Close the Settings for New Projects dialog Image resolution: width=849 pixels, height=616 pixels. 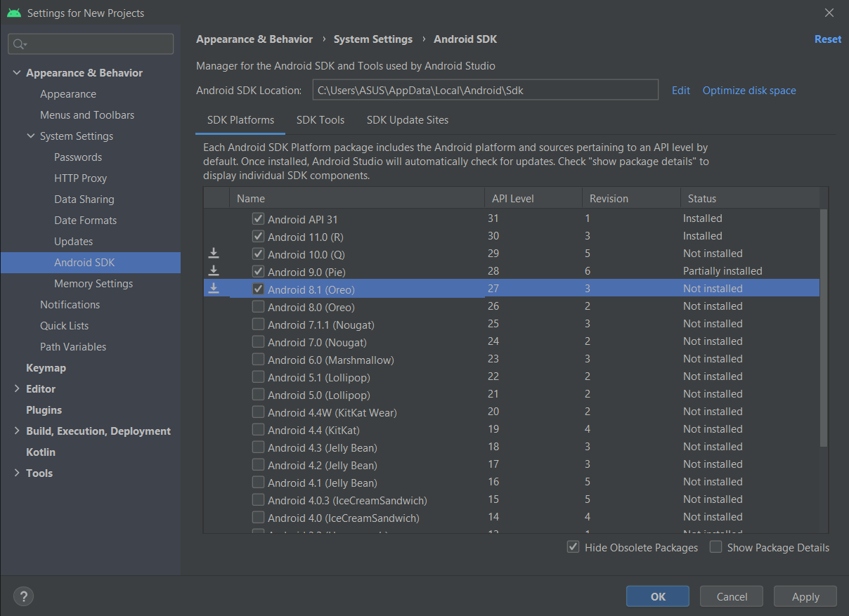tap(829, 13)
